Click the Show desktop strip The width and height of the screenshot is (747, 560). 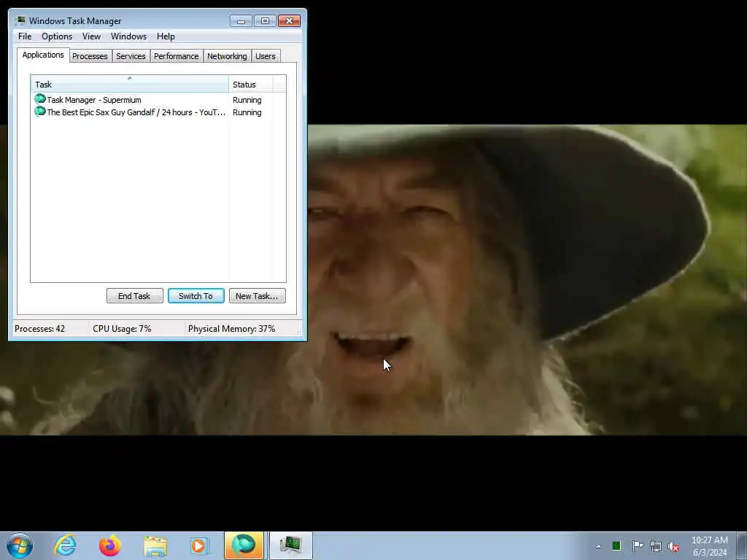pyautogui.click(x=742, y=545)
